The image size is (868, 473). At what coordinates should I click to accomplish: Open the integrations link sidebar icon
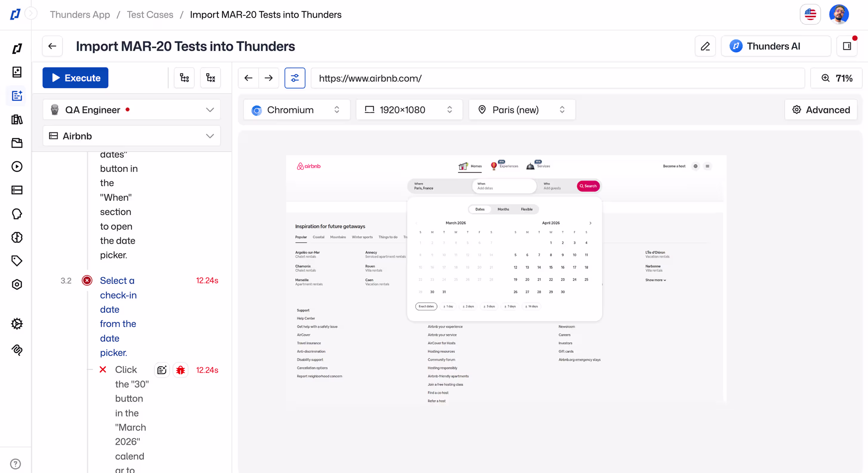pyautogui.click(x=17, y=350)
